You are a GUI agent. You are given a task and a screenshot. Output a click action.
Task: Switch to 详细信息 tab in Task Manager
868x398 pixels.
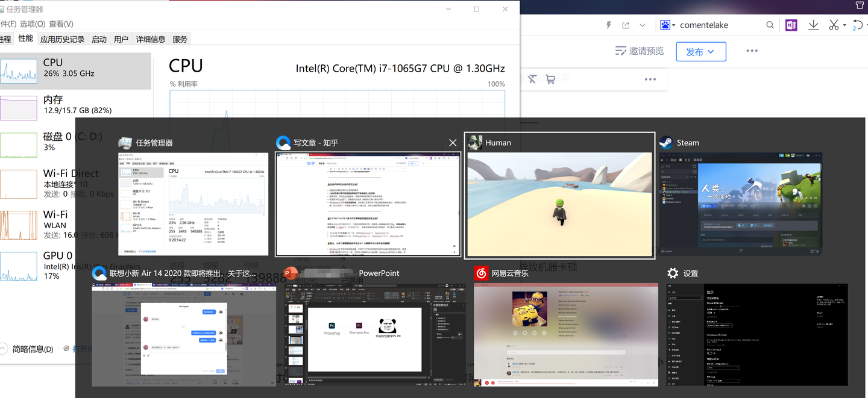pyautogui.click(x=150, y=39)
